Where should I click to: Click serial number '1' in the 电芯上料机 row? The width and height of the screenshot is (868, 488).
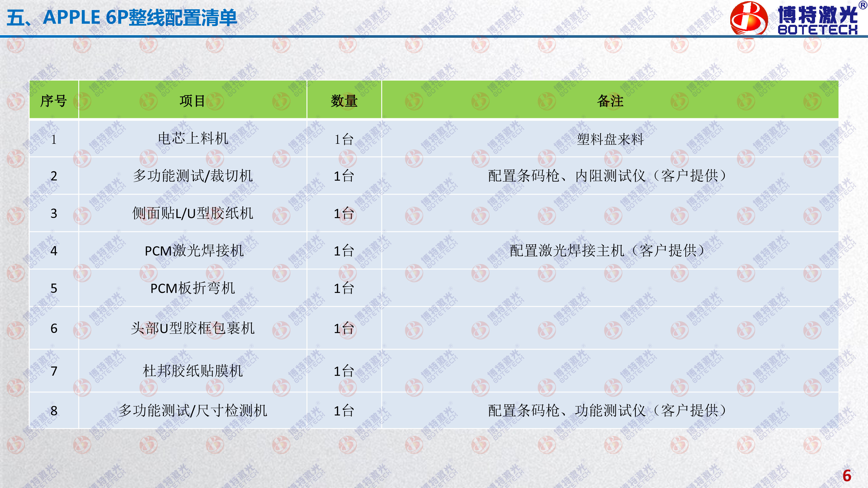[x=54, y=139]
